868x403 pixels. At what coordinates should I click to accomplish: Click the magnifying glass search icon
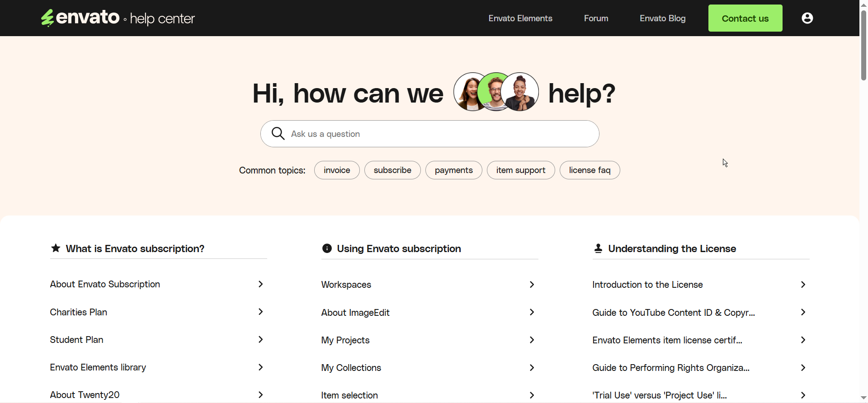278,134
